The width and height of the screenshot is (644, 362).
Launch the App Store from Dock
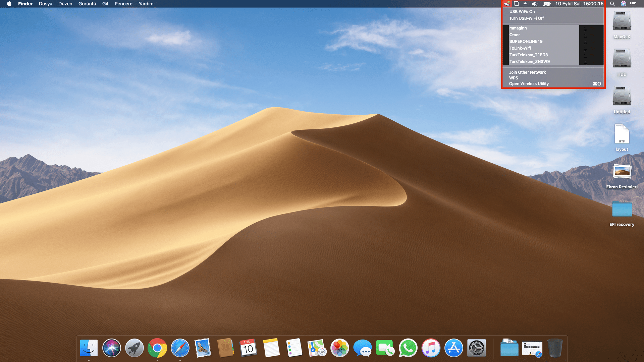[453, 348]
